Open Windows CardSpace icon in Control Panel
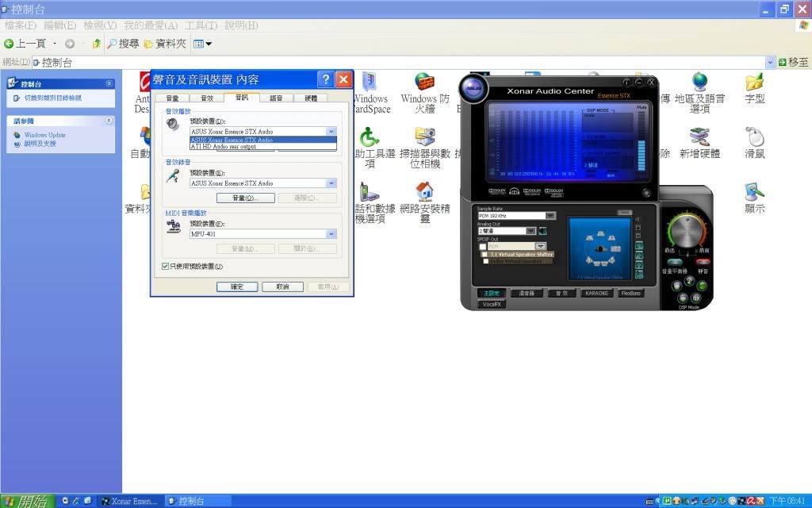The image size is (812, 508). click(x=370, y=82)
